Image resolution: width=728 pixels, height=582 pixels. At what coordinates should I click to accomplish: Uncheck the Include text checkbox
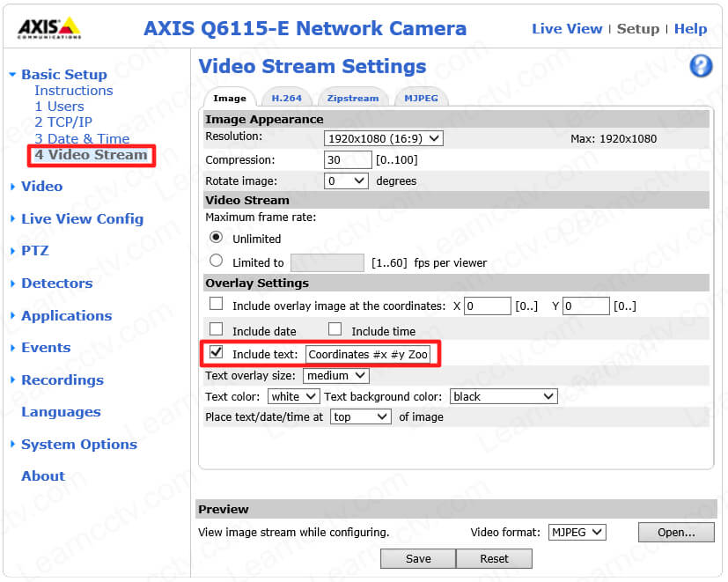coord(216,353)
